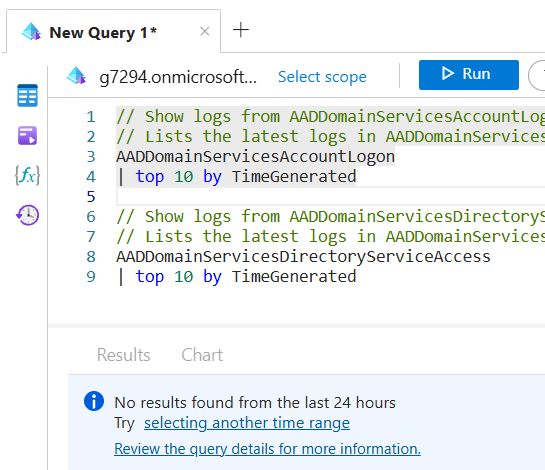Add a new query tab with plus
545x470 pixels.
click(x=241, y=30)
